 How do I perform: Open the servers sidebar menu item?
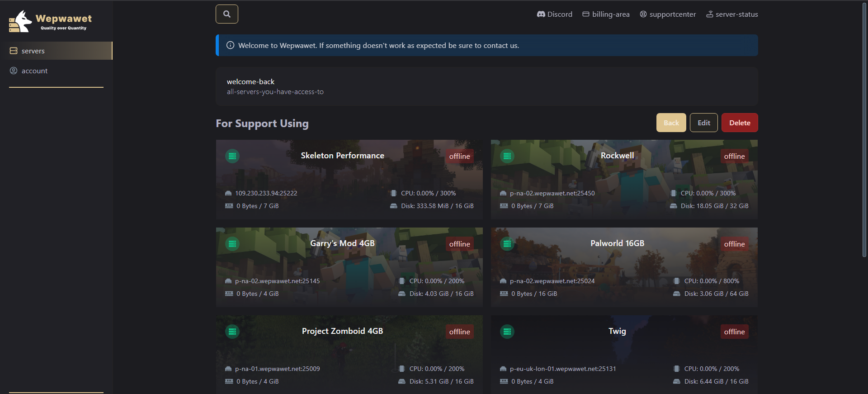56,51
